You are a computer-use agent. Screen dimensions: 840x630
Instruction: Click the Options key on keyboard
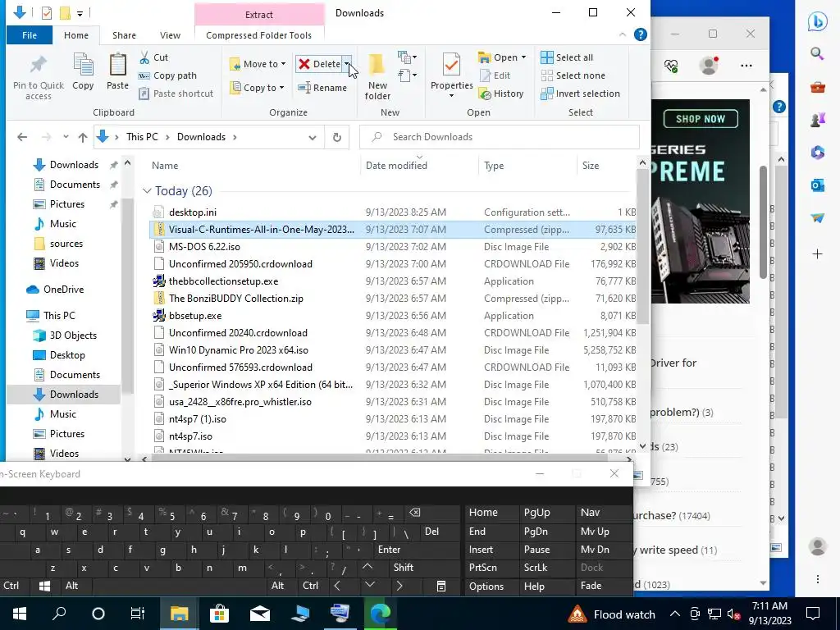486,586
